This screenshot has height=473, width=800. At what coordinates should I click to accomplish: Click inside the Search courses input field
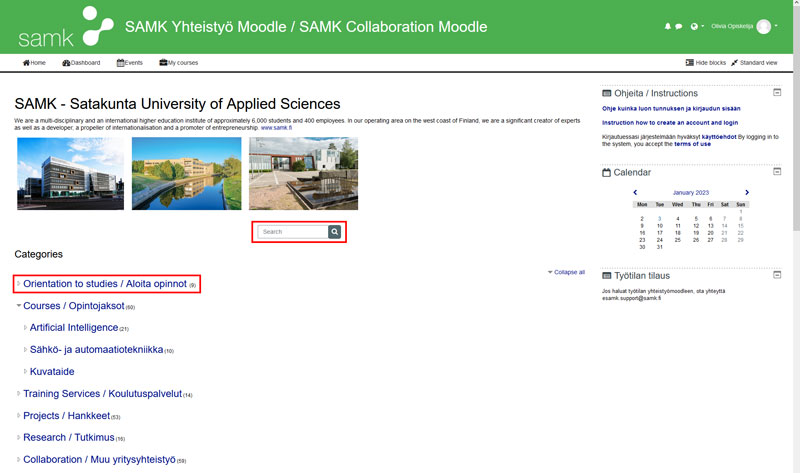293,232
